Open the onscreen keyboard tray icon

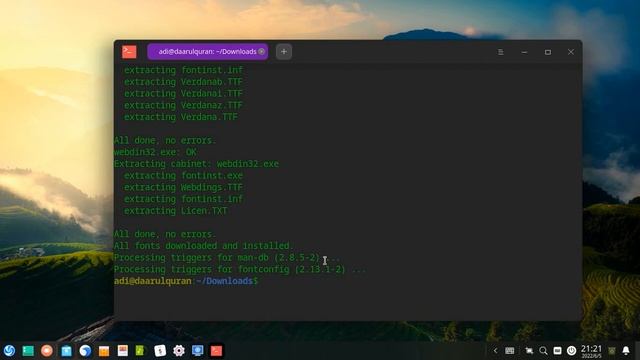point(510,350)
